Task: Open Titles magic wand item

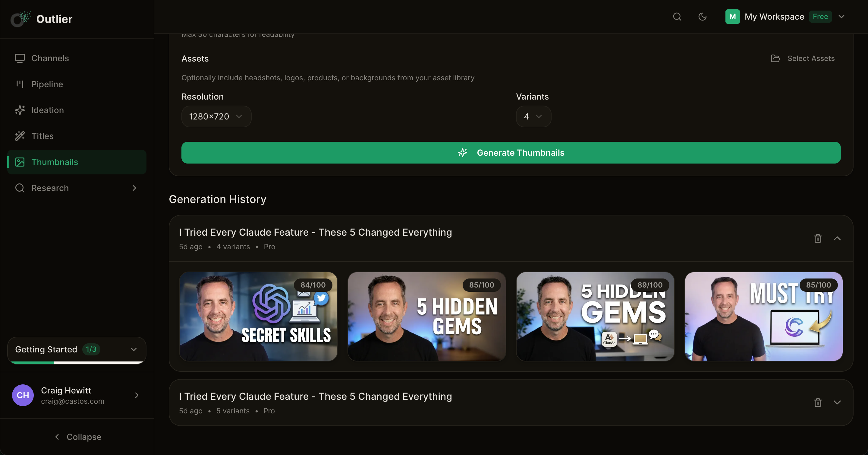Action: (x=42, y=136)
